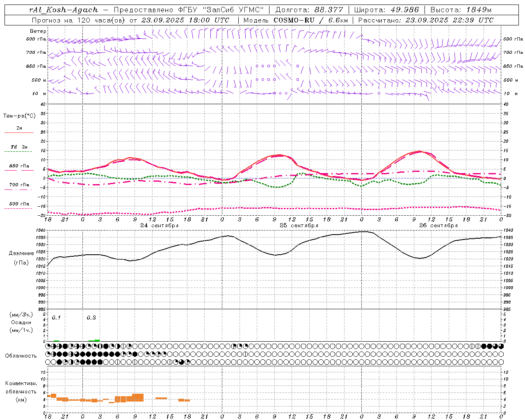
Task: Click the model label COSMO-RU / 6.6км
Action: (x=311, y=20)
